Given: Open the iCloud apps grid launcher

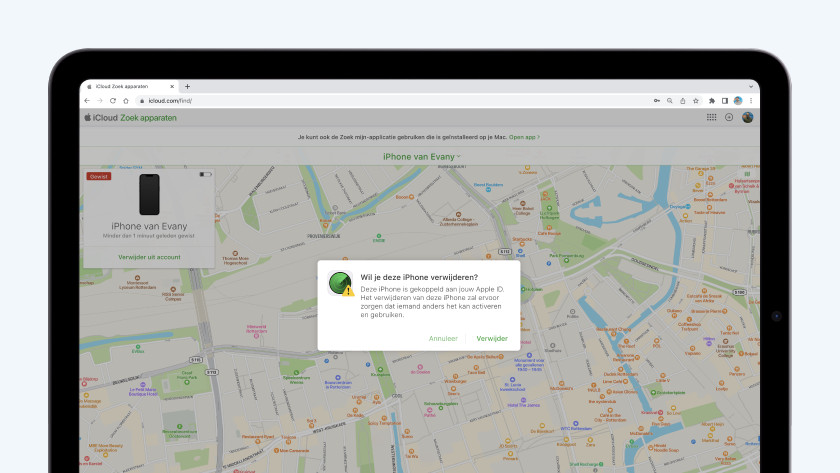Looking at the screenshot, I should tap(711, 117).
